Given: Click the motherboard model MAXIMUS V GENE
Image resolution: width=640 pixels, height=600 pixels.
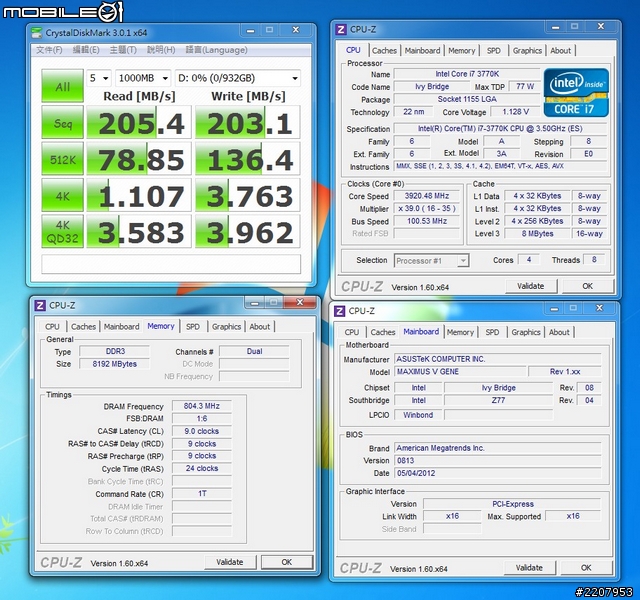Looking at the screenshot, I should point(460,372).
